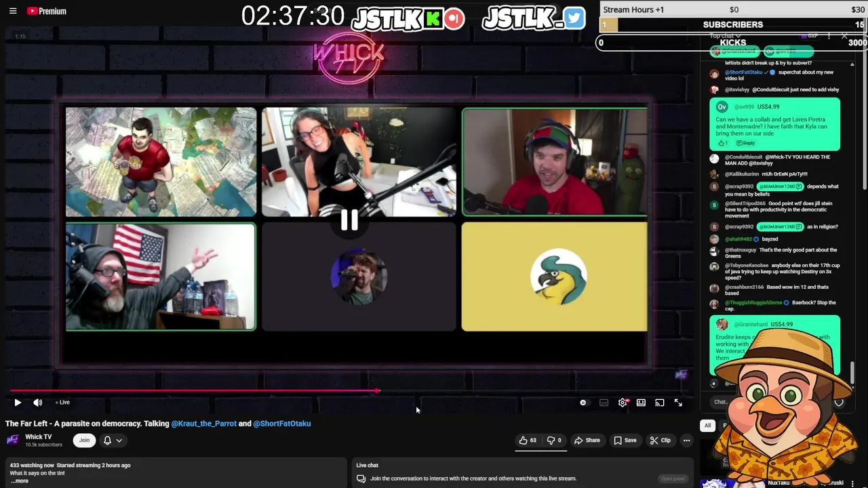Open Whick TV channel avatar
This screenshot has height=488, width=868.
(12, 440)
